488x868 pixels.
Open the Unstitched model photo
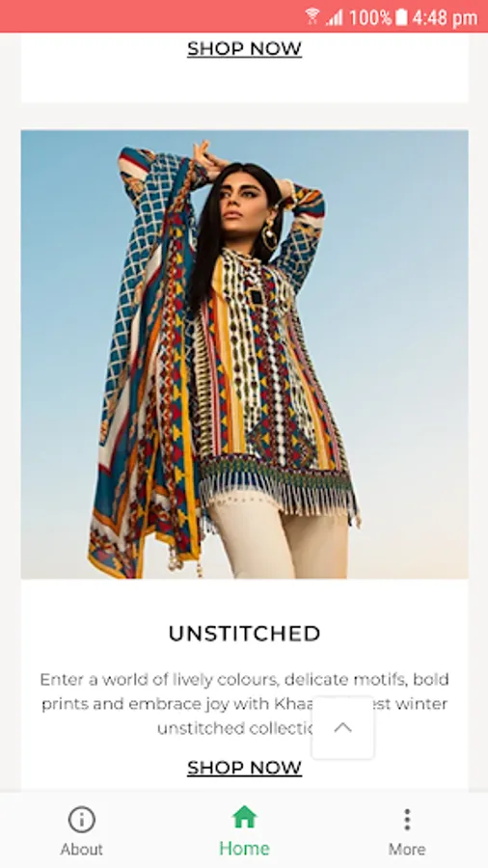(x=245, y=354)
